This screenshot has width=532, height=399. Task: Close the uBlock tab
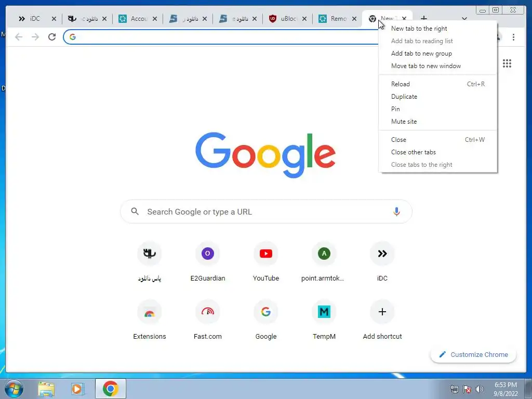304,19
